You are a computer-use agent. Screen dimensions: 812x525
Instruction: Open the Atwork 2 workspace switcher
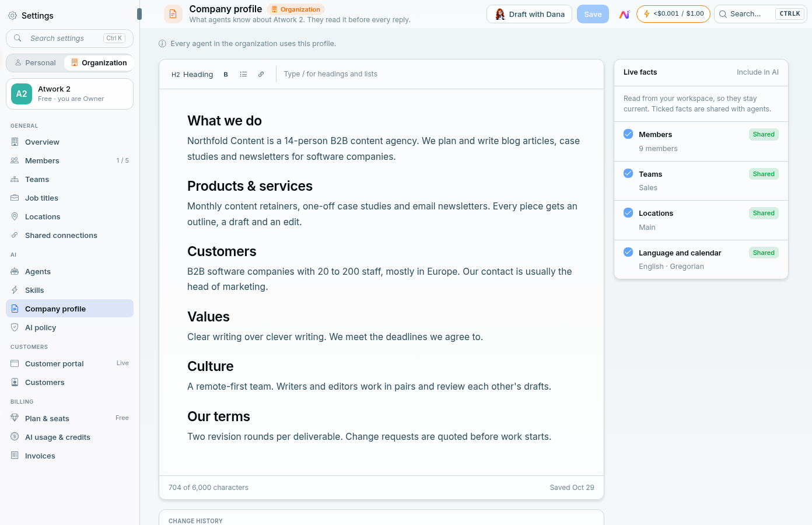(69, 94)
